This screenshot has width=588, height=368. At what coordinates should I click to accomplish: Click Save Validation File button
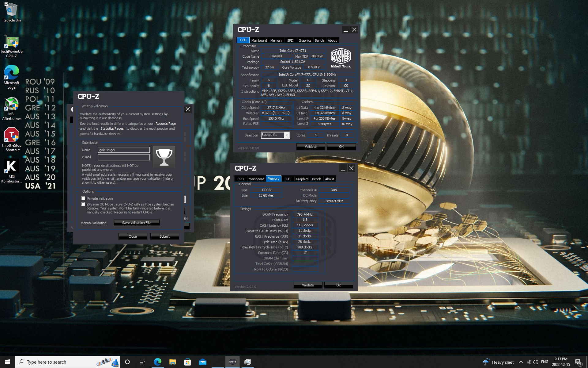tap(136, 223)
